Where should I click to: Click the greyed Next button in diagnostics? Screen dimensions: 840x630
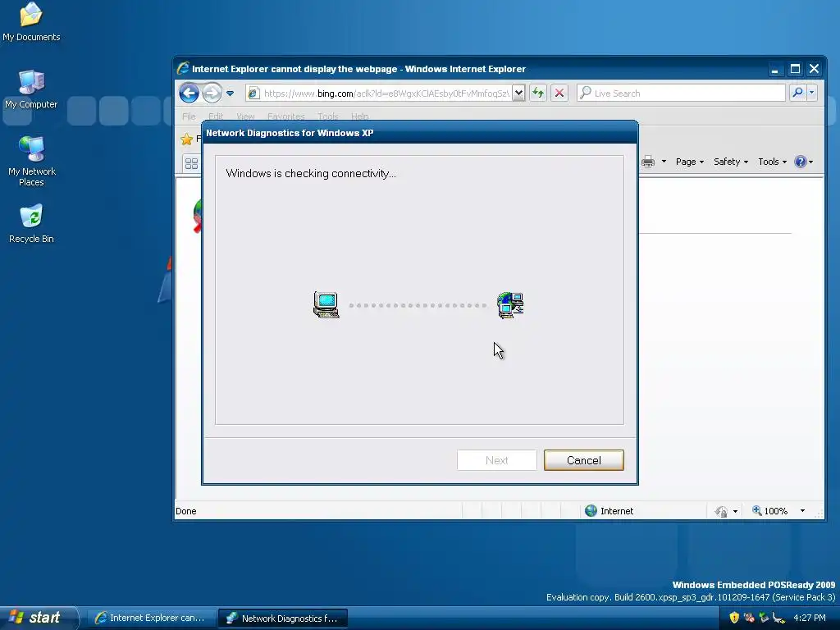pyautogui.click(x=496, y=460)
